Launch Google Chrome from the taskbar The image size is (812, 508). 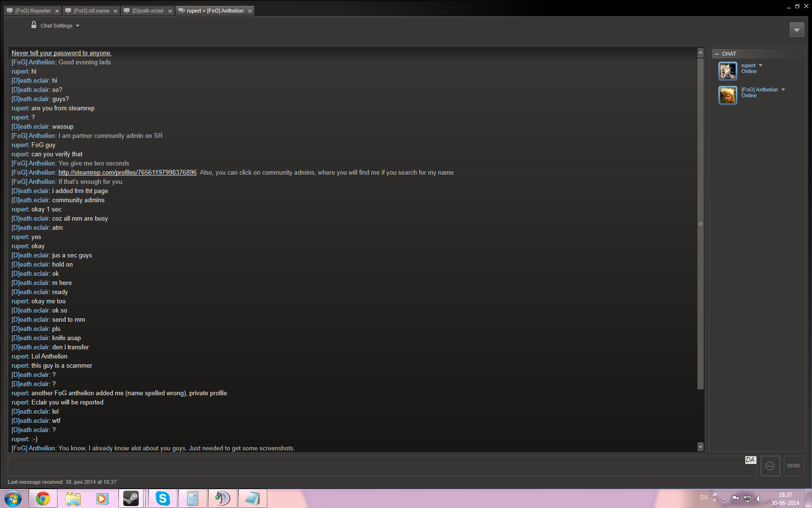tap(43, 498)
